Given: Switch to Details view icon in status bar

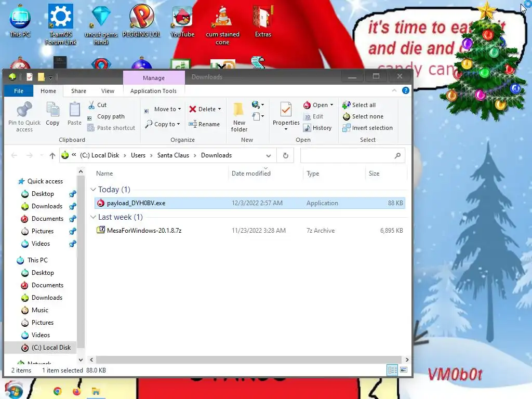Looking at the screenshot, I should (393, 370).
